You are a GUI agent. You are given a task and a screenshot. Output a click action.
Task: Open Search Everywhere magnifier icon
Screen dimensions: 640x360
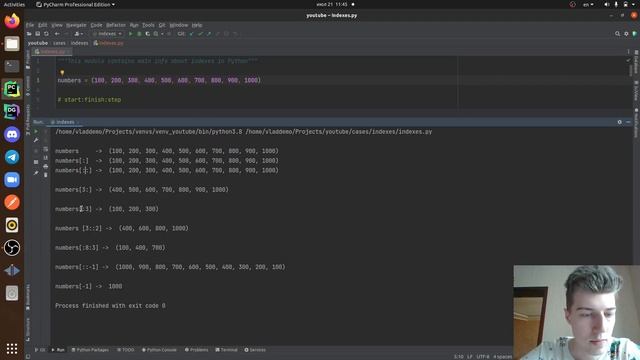[x=618, y=34]
